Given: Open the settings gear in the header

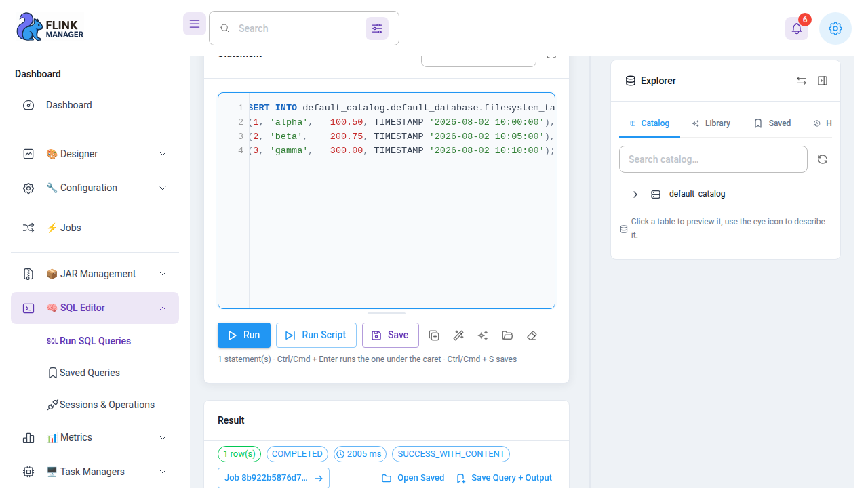Looking at the screenshot, I should pyautogui.click(x=835, y=28).
